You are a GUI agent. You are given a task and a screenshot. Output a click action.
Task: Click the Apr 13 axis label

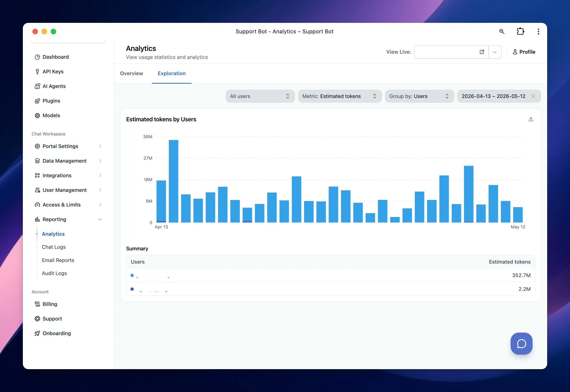tap(161, 227)
